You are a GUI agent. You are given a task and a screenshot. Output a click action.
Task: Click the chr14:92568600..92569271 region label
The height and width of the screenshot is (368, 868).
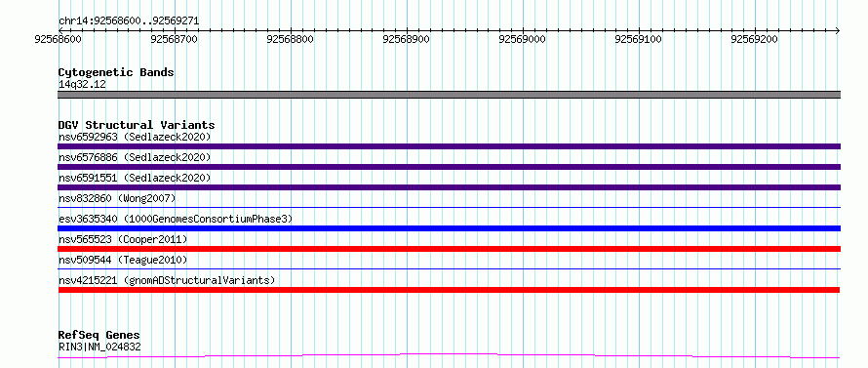(129, 21)
